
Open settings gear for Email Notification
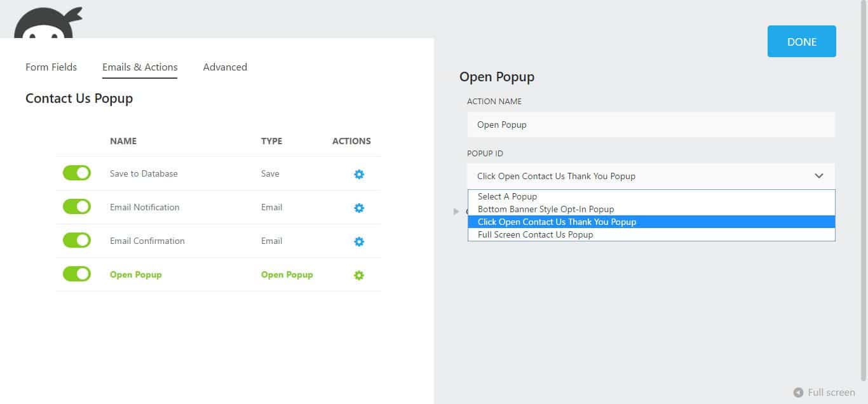pos(358,207)
